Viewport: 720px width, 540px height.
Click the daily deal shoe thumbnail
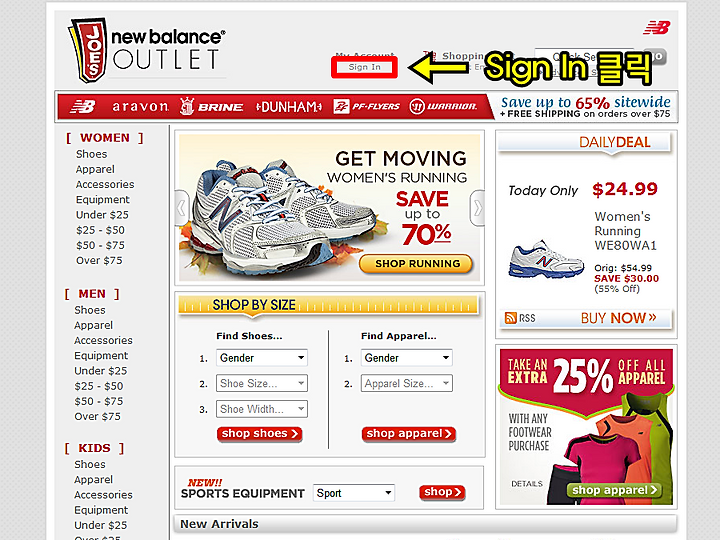click(546, 260)
